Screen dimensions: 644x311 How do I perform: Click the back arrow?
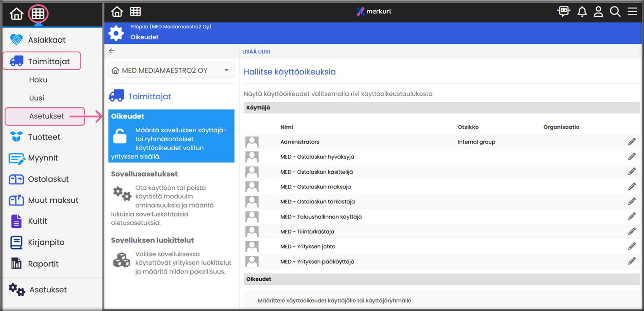coord(112,51)
